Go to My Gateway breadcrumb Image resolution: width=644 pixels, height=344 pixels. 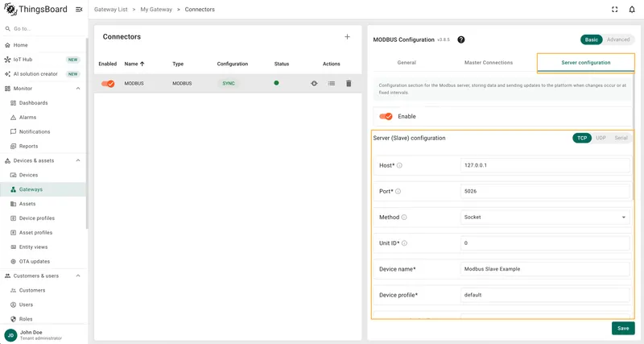pos(156,10)
